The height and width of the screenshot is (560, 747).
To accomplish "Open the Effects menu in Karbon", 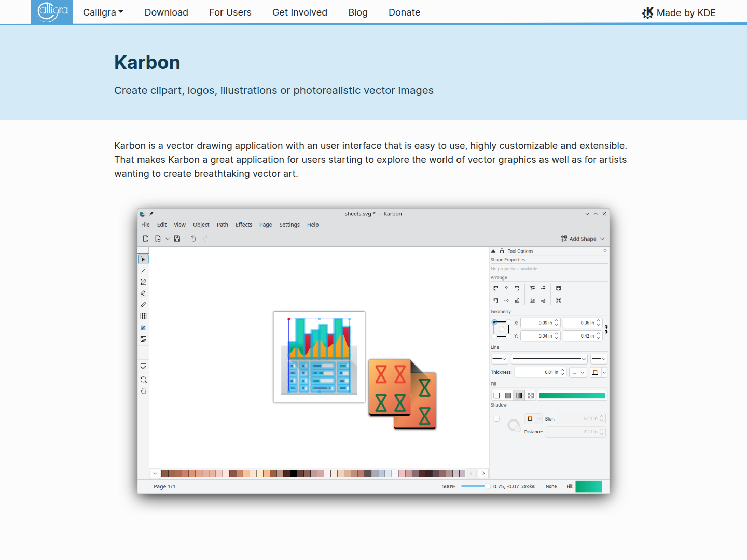I will point(244,225).
